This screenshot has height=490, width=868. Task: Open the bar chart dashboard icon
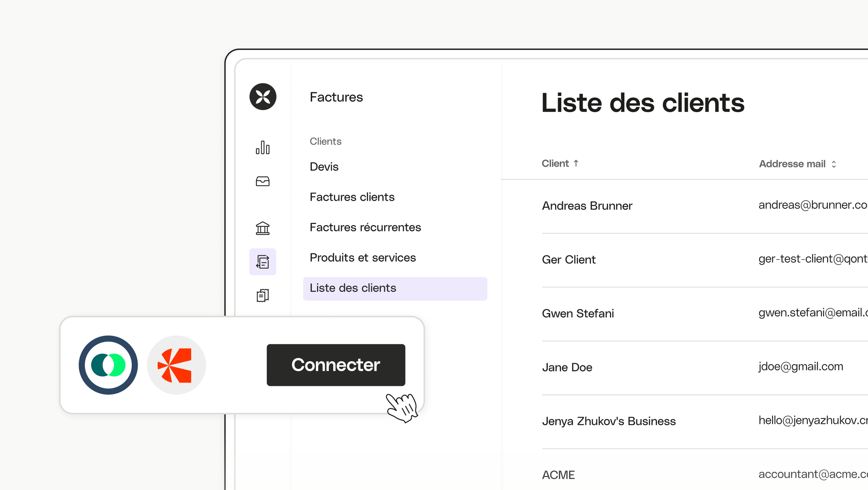pos(263,147)
